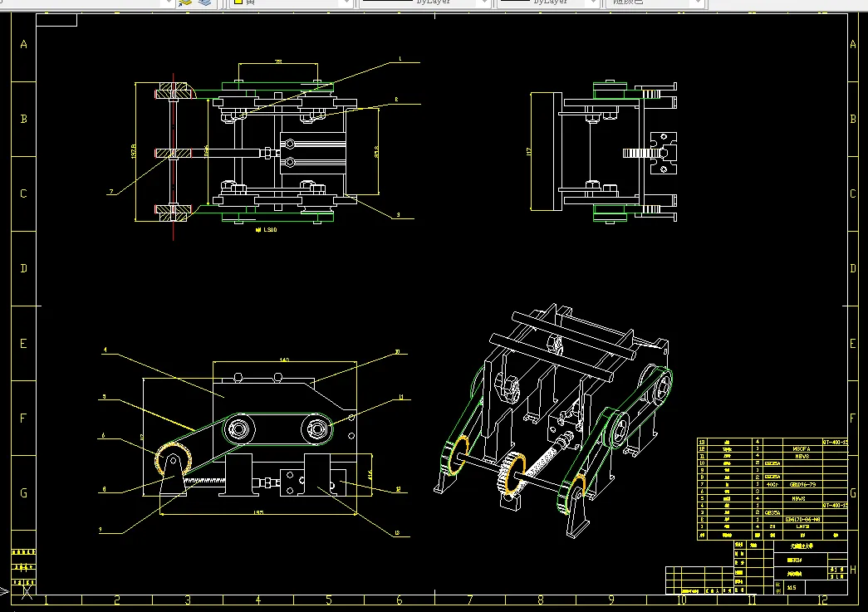Click part balloon number 7
Image resolution: width=868 pixels, height=612 pixels.
tap(110, 192)
